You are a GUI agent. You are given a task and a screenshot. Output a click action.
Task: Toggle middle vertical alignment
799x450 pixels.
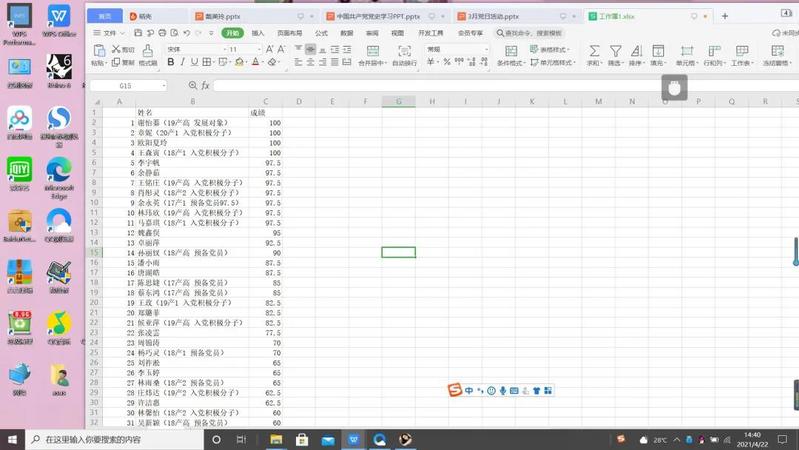pos(310,49)
